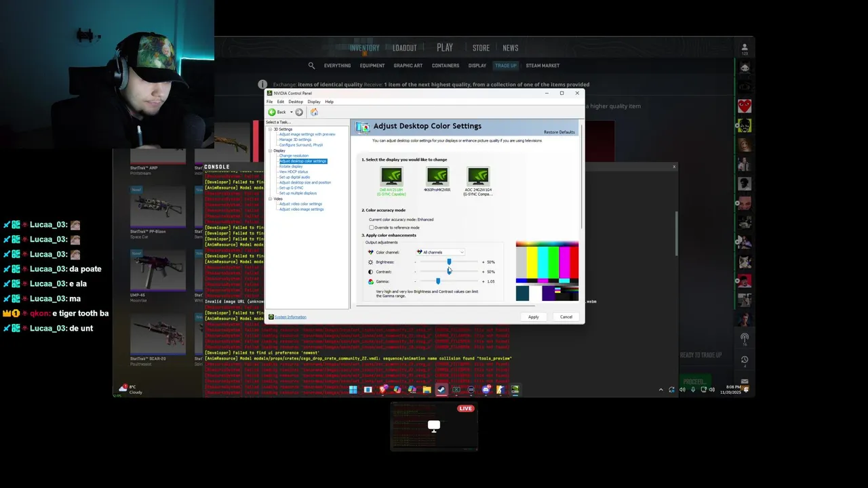Select the EVERYTHING inventory filter
868x488 pixels.
click(x=337, y=66)
